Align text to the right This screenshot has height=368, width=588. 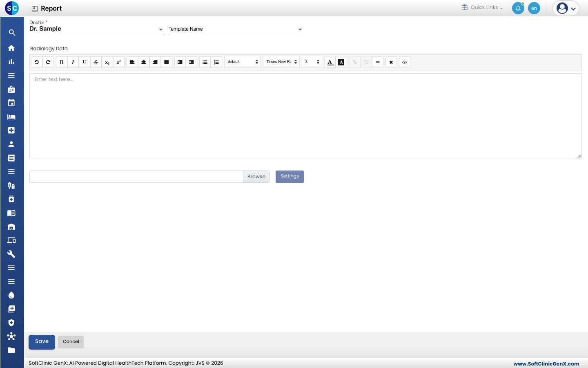click(155, 62)
